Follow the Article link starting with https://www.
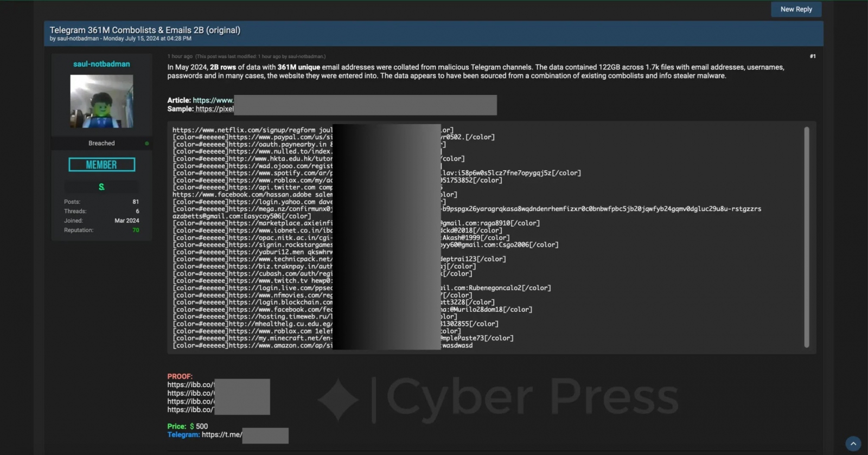Image resolution: width=868 pixels, height=455 pixels. pos(213,100)
